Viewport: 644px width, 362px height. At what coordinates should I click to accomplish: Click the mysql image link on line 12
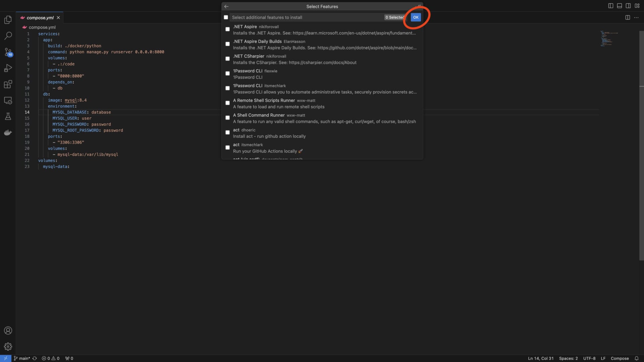pos(71,100)
